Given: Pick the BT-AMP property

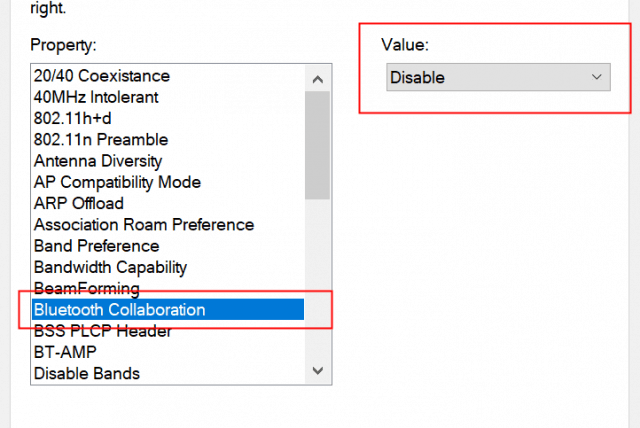Looking at the screenshot, I should pos(66,352).
